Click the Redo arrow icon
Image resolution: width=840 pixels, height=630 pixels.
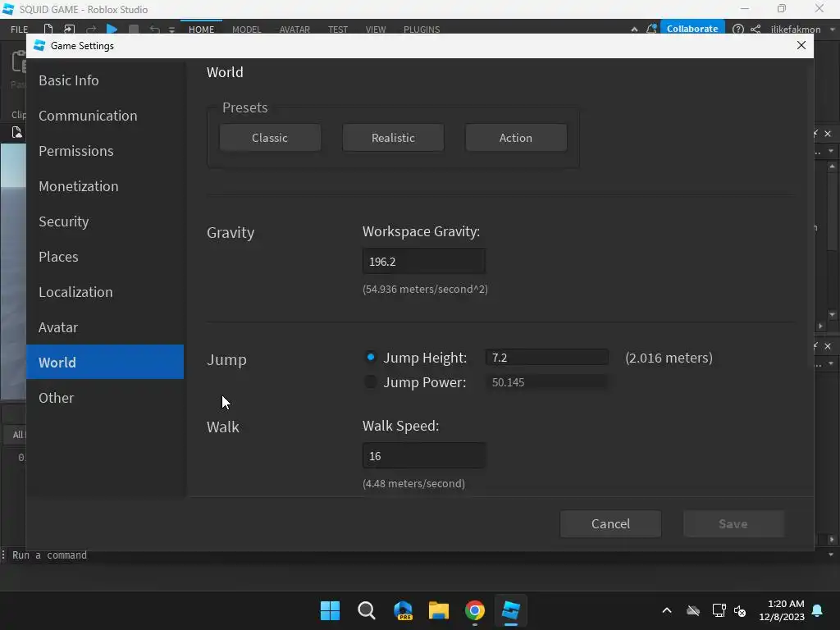pos(91,29)
